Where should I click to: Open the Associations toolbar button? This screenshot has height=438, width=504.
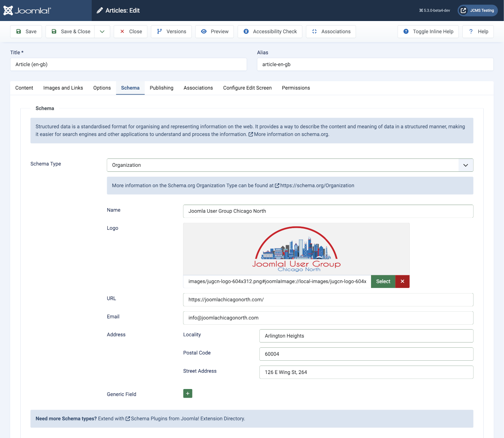click(x=331, y=31)
